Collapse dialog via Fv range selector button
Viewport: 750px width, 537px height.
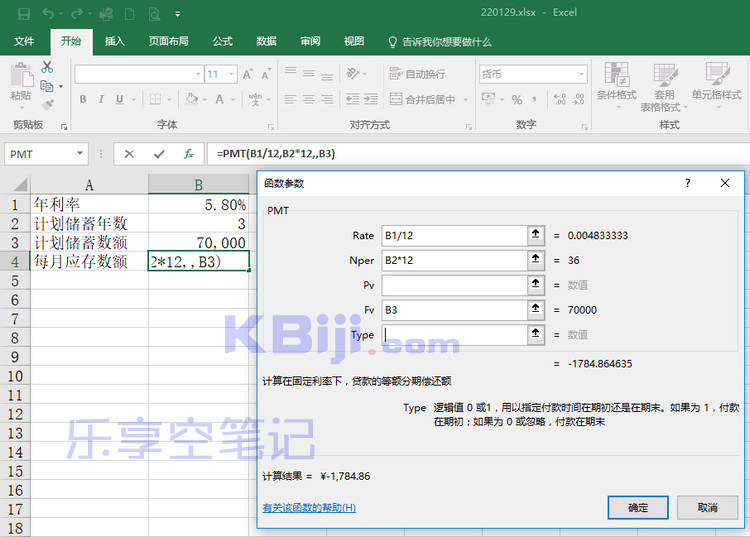tap(536, 310)
